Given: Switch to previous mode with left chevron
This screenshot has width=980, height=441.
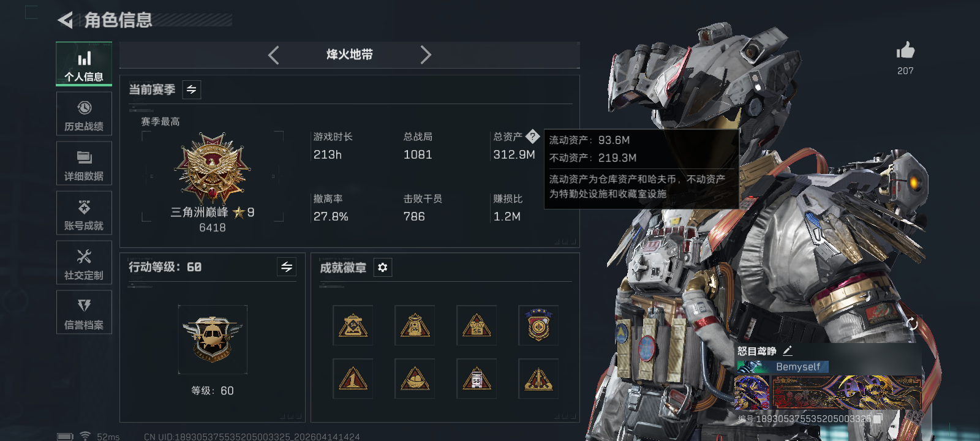Looking at the screenshot, I should coord(274,55).
